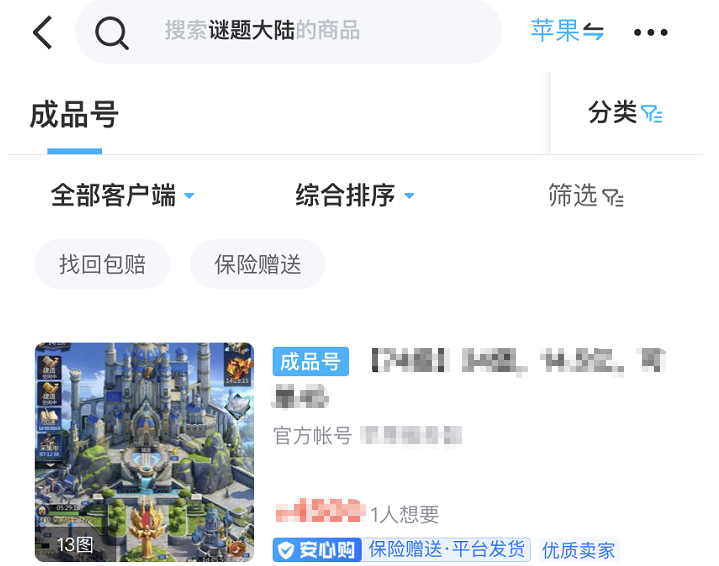Click the 保险赠送·平台发货 tag

click(x=446, y=549)
